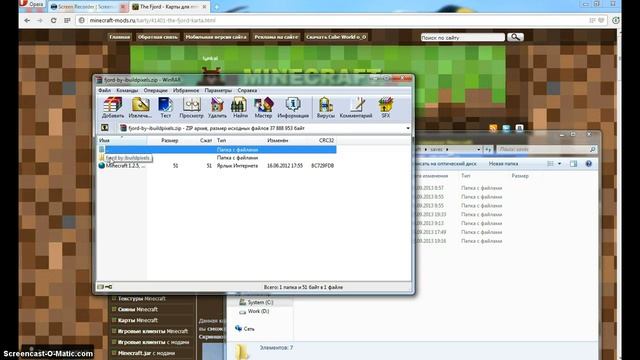This screenshot has height=360, width=640.
Task: Click the Удалить (Delete) toolbar icon
Action: (217, 108)
